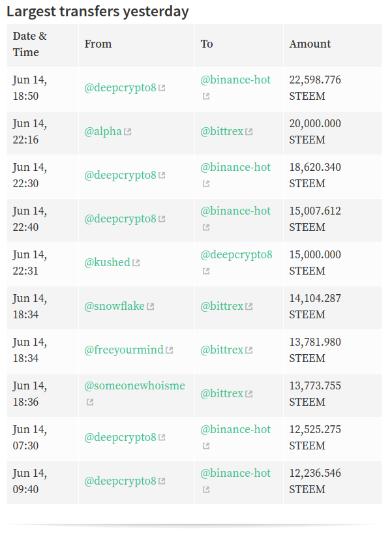Click external-link icon beside @bittrex in 22:16 row
The height and width of the screenshot is (544, 392).
click(249, 132)
